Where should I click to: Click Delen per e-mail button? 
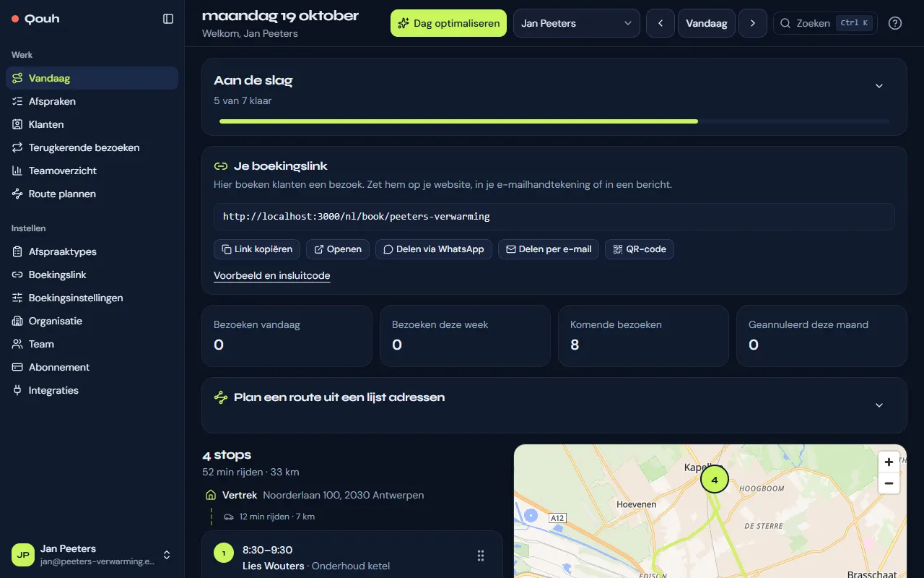(549, 249)
